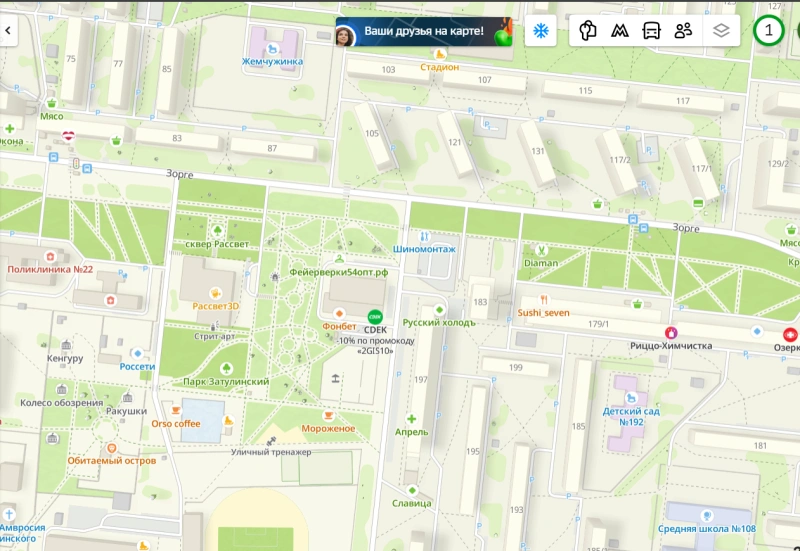Select the Риццо-Химчистка marker
This screenshot has height=551, width=800.
coord(671,333)
